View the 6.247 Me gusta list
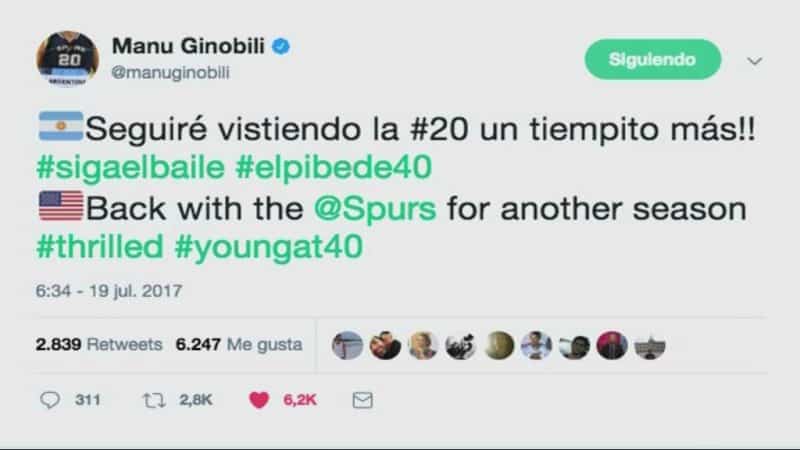The height and width of the screenshot is (450, 800). point(239,345)
